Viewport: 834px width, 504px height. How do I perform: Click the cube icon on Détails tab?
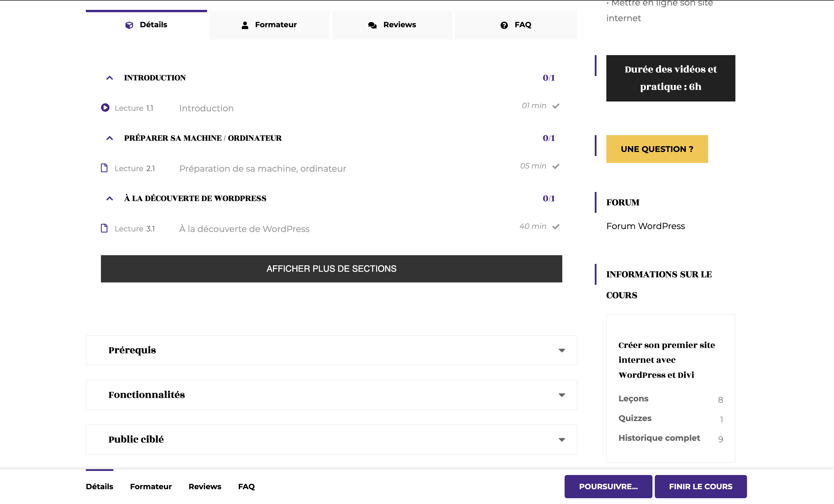click(129, 25)
